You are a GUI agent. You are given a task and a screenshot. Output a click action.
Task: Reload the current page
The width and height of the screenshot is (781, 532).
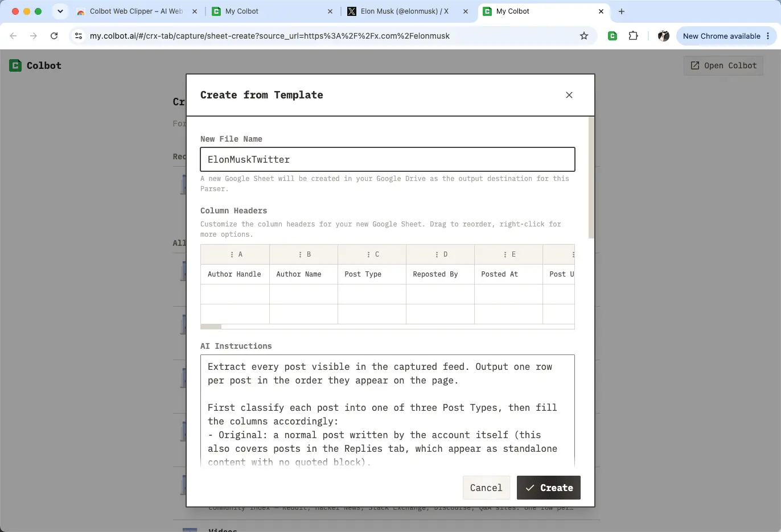click(54, 36)
